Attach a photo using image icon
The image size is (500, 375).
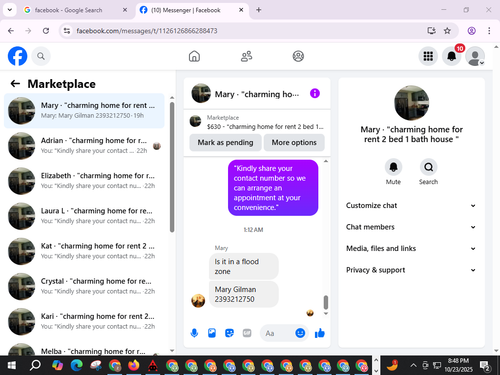[212, 333]
